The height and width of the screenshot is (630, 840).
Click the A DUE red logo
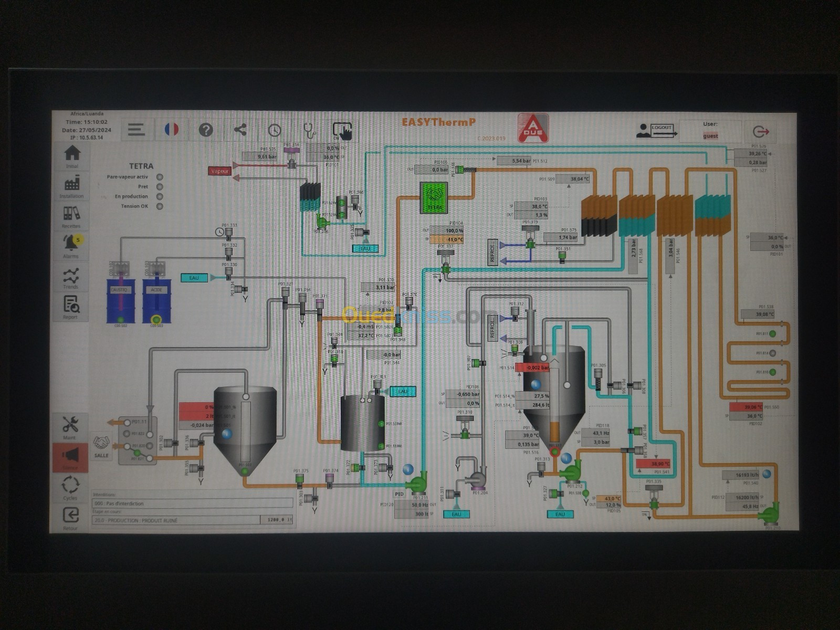pos(533,128)
